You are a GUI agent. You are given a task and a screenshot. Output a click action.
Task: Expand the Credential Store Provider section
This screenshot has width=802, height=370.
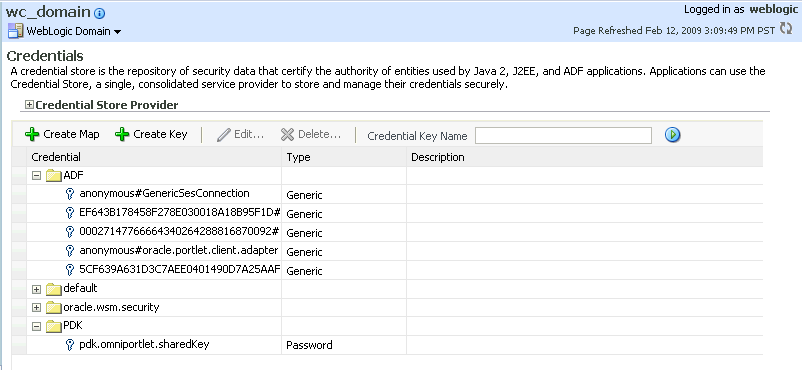[x=30, y=105]
